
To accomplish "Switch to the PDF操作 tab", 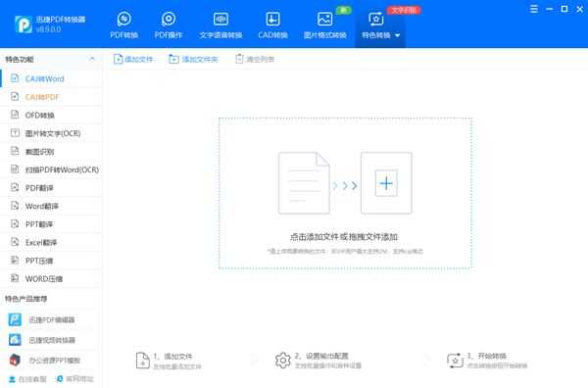I will click(169, 25).
